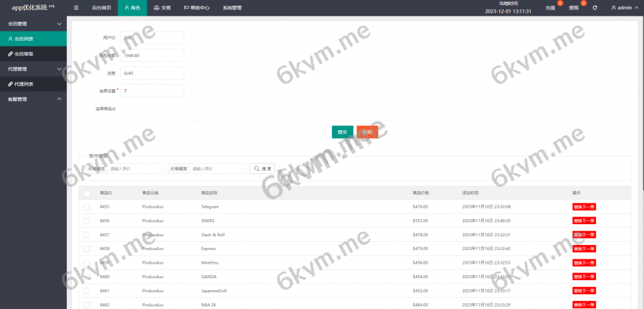Image resolution: width=644 pixels, height=309 pixels.
Task: Click the green 提交 submit button
Action: pyautogui.click(x=342, y=132)
